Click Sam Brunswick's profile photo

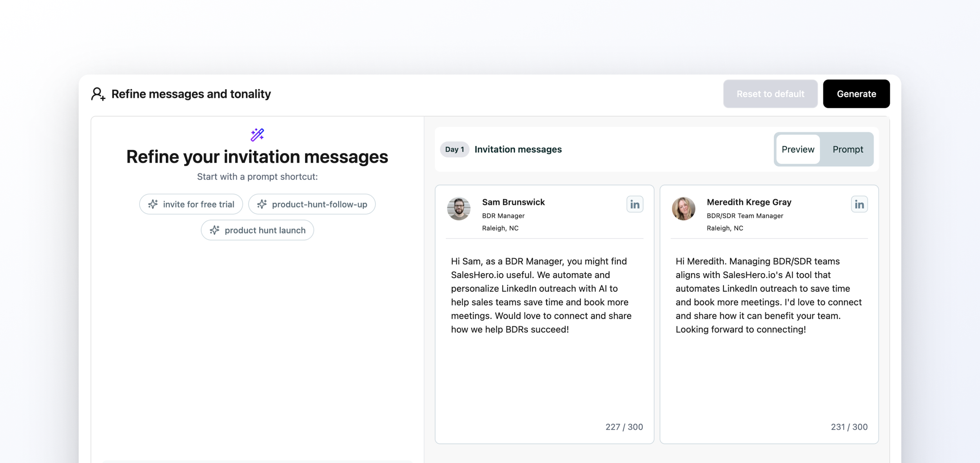[x=459, y=209]
